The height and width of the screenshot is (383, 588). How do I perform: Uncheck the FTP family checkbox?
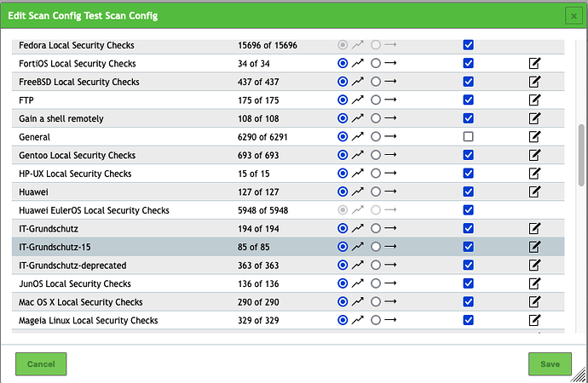click(x=468, y=100)
